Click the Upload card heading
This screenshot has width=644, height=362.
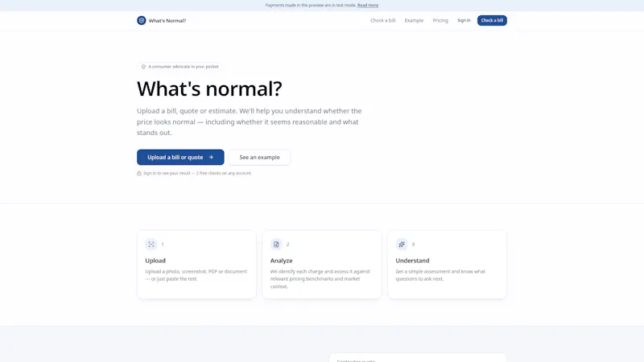click(x=155, y=261)
